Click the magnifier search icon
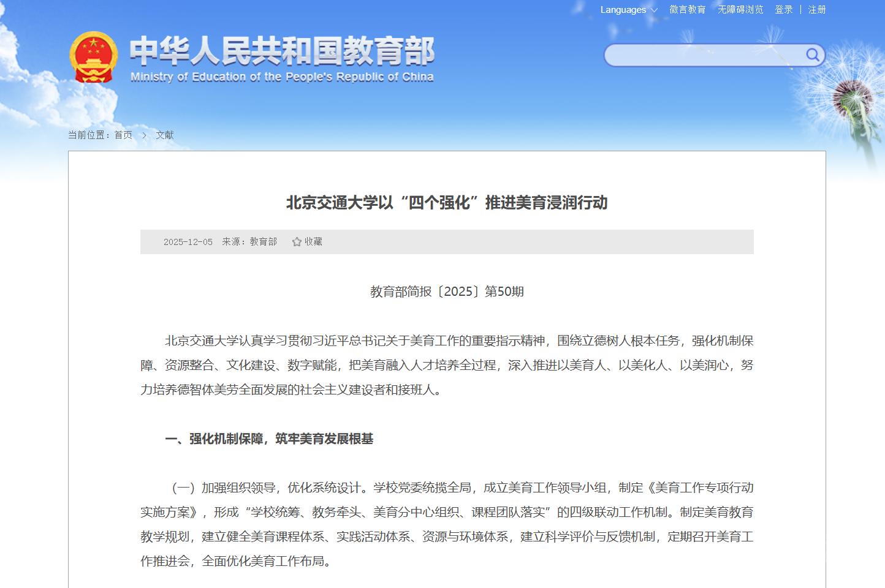 pos(812,55)
